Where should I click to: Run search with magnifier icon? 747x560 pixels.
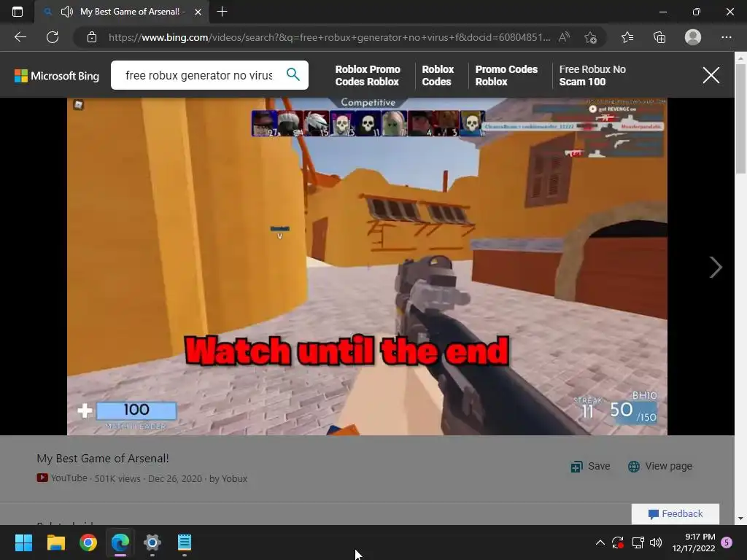click(293, 74)
